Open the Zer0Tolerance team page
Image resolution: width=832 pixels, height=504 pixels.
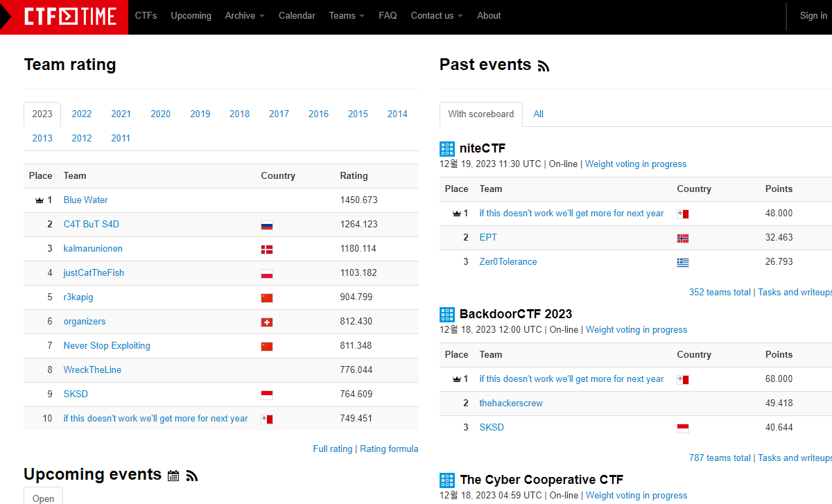click(x=508, y=261)
